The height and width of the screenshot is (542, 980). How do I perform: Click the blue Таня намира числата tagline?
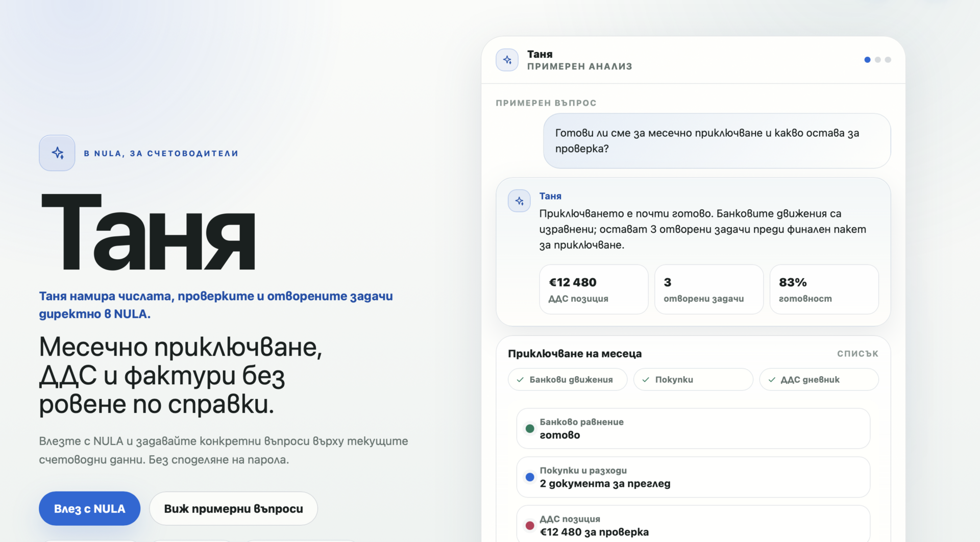pos(216,305)
